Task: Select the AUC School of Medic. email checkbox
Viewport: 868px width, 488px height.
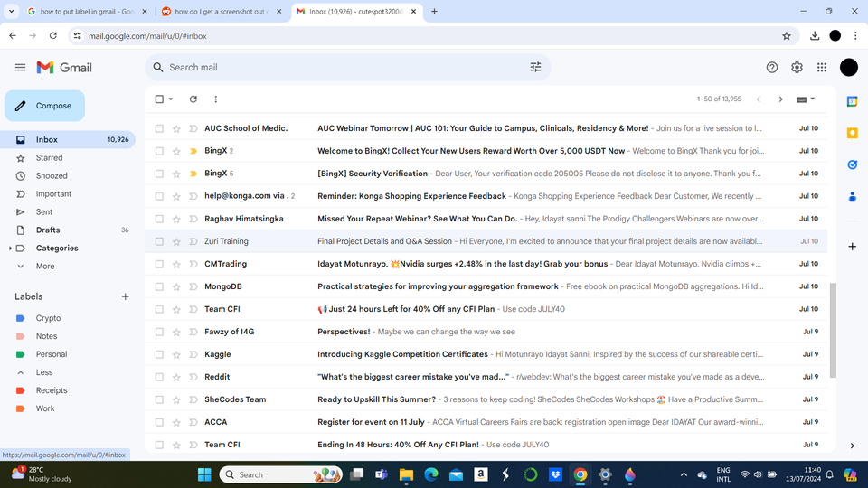Action: pos(159,128)
